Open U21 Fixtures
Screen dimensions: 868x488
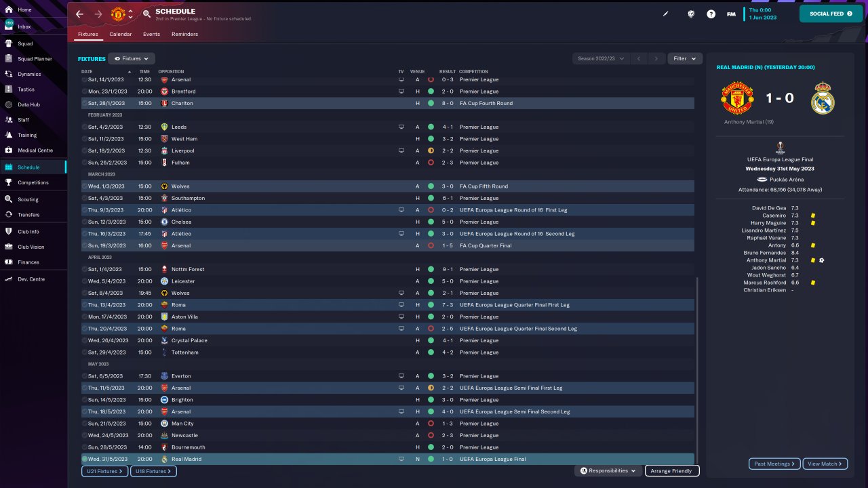(105, 471)
